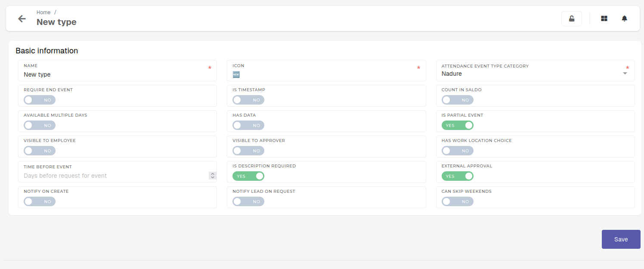Open notifications bell icon
The image size is (644, 269).
pyautogui.click(x=624, y=19)
